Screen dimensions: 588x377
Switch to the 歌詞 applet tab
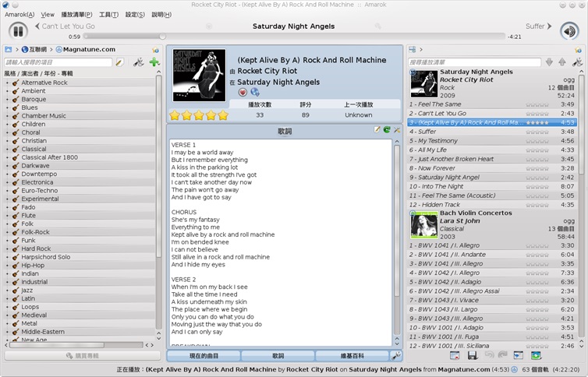click(278, 356)
